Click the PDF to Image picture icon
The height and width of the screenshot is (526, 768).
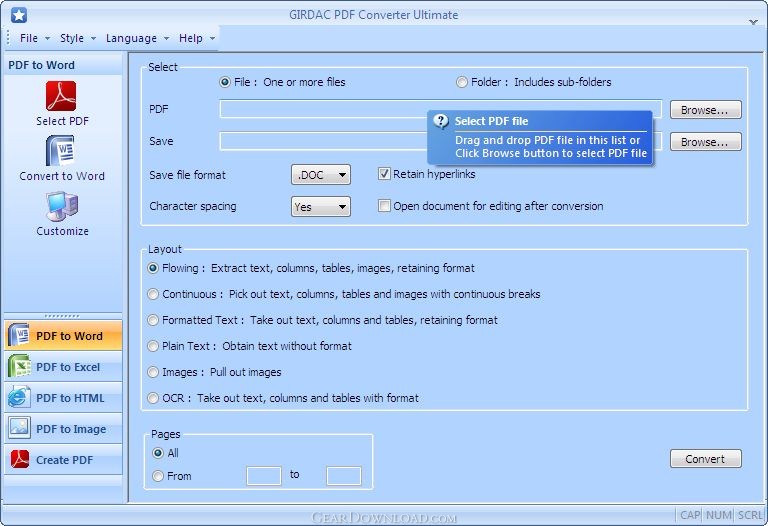19,429
